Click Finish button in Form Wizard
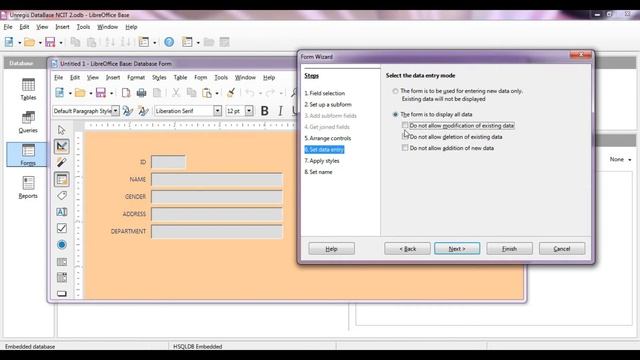The height and width of the screenshot is (360, 640). 509,249
